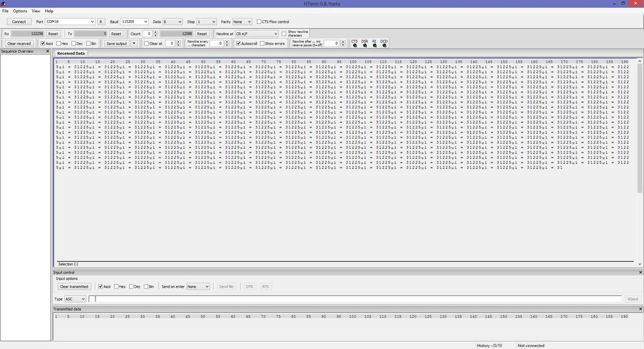Viewport: 644px width, 349px height.
Task: Reset the Count value 12586
Action: 202,34
